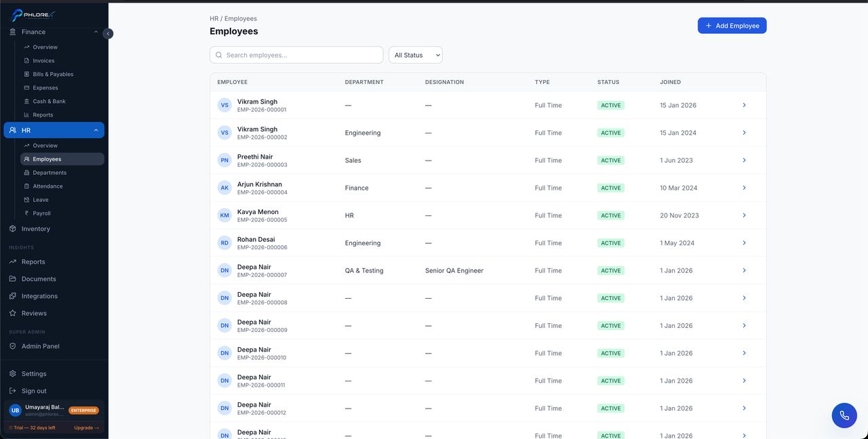Click the Settings gear icon
This screenshot has height=439, width=868.
tap(13, 374)
